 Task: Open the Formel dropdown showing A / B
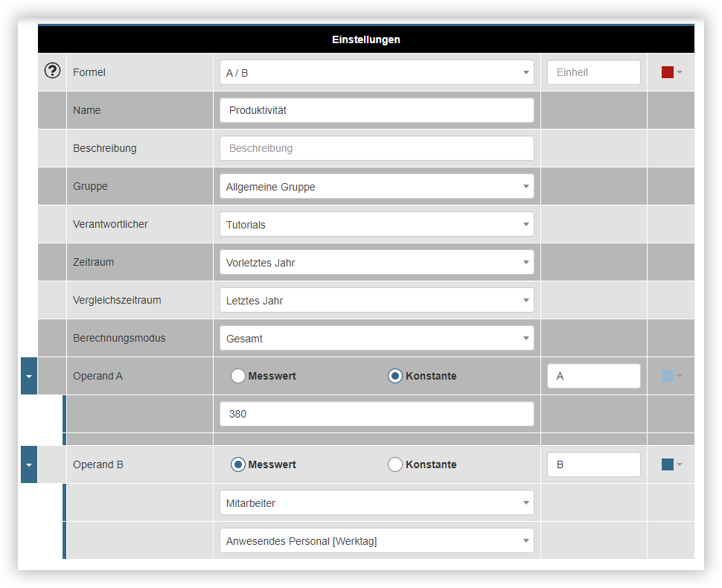pyautogui.click(x=376, y=72)
